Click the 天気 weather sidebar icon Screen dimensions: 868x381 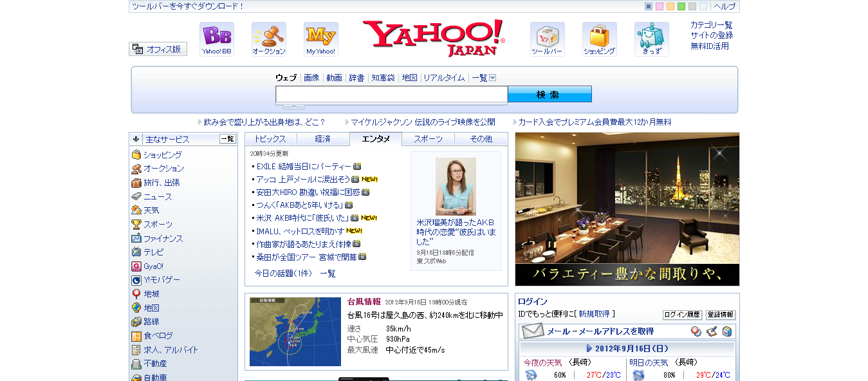tap(136, 210)
